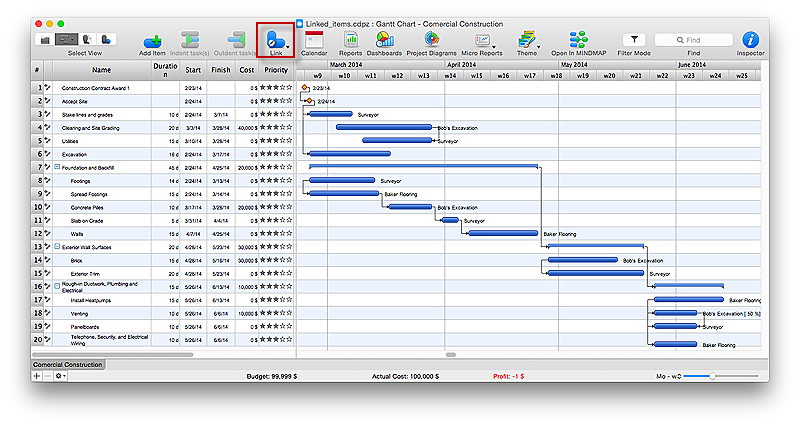Open the Inspector panel
This screenshot has width=800, height=426.
coord(750,39)
